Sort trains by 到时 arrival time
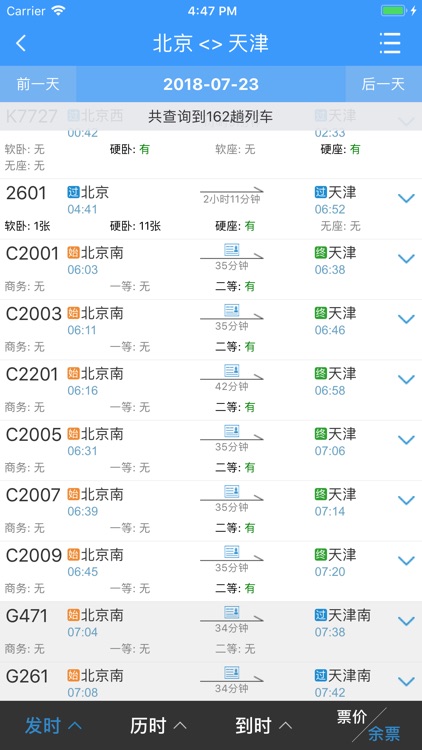Screen dimensions: 422x750 click(264, 726)
